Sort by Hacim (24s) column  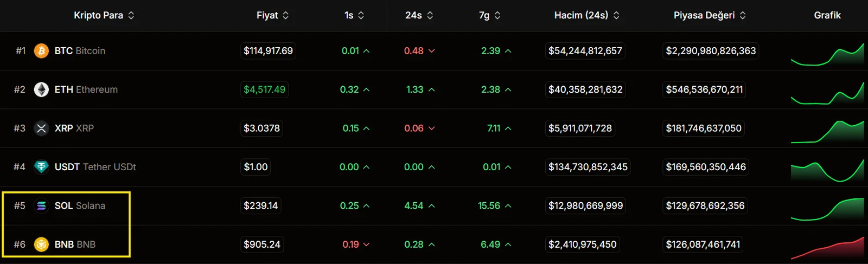[587, 15]
